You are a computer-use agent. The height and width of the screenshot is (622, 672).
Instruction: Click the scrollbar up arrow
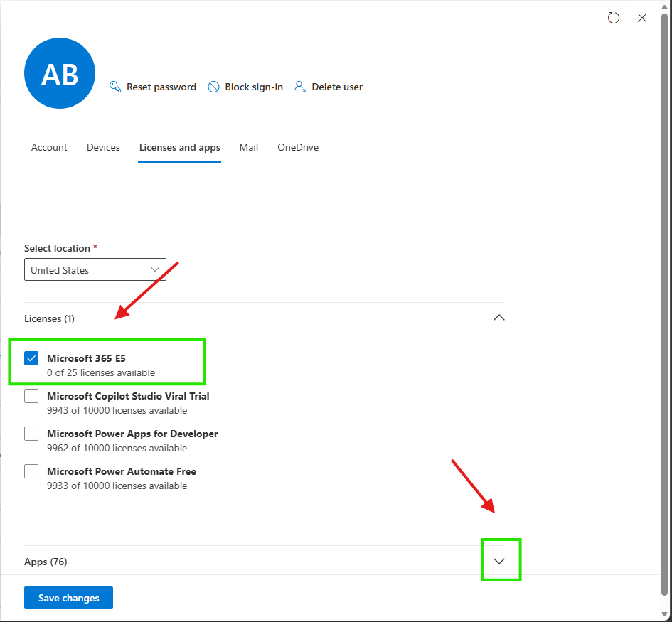[x=664, y=6]
